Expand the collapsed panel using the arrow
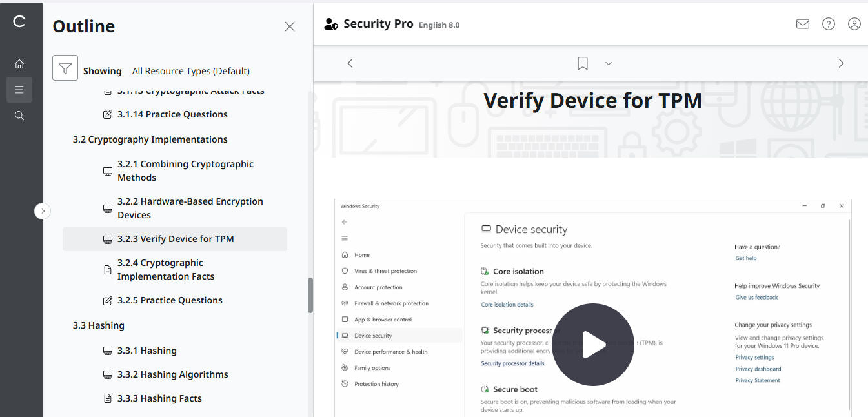 (x=43, y=210)
